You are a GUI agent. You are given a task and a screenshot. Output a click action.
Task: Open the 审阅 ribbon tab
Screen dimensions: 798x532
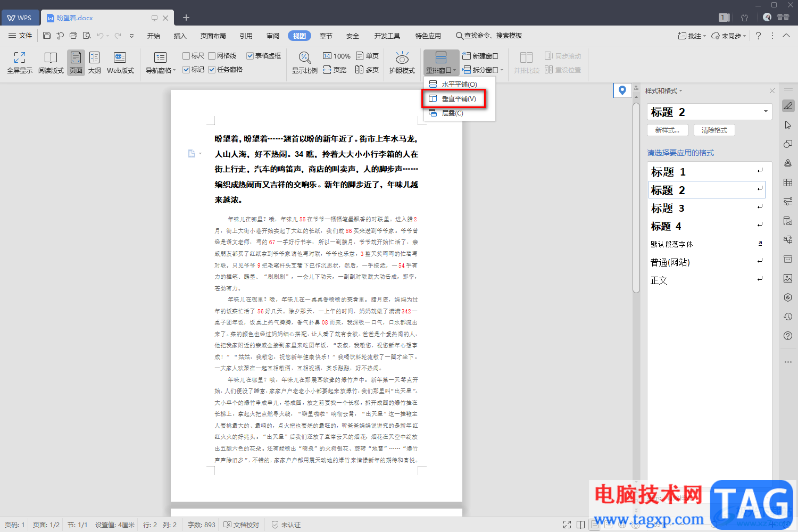[273, 36]
